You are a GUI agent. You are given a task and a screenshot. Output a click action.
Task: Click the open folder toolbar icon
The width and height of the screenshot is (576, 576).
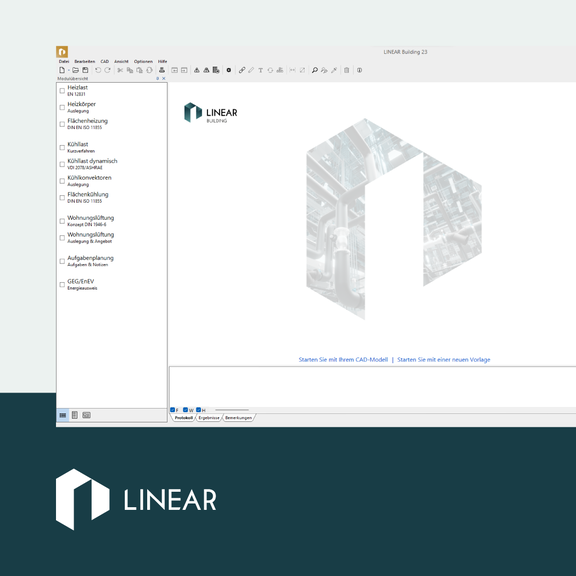75,70
